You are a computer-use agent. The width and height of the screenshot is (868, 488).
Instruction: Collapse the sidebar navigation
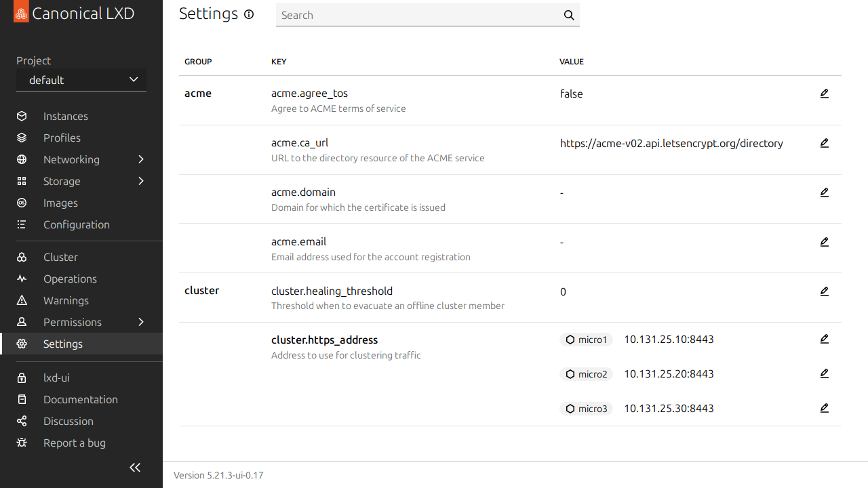tap(135, 467)
